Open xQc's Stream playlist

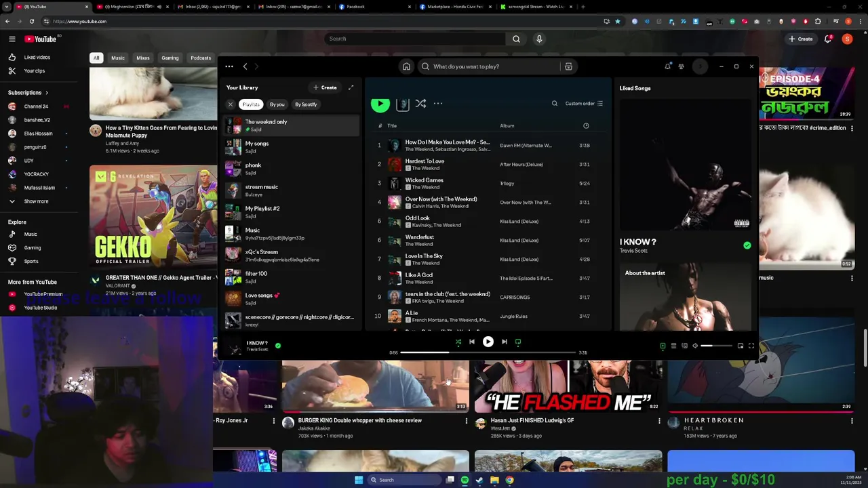click(292, 256)
